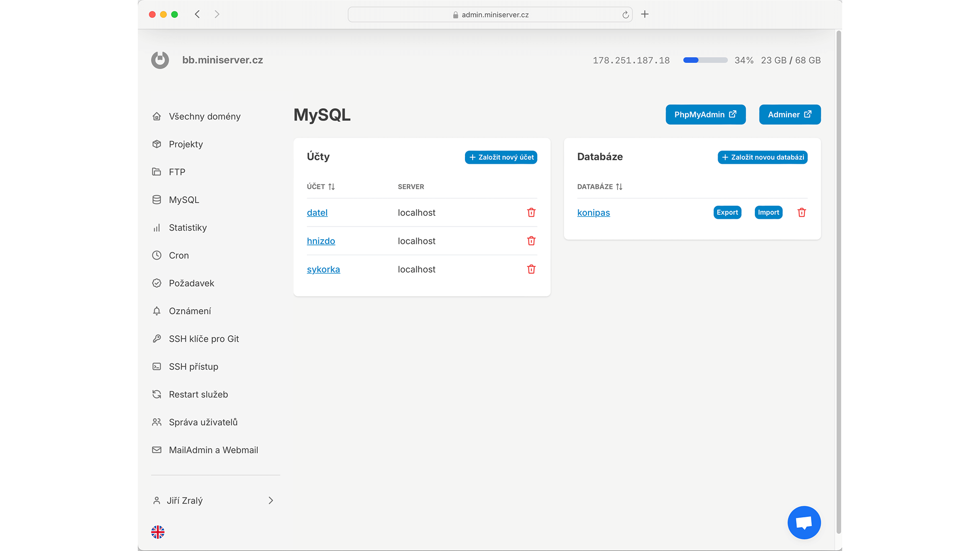Screen dimensions: 980x551
Task: Delete the sykorka account with trash icon
Action: coord(531,269)
